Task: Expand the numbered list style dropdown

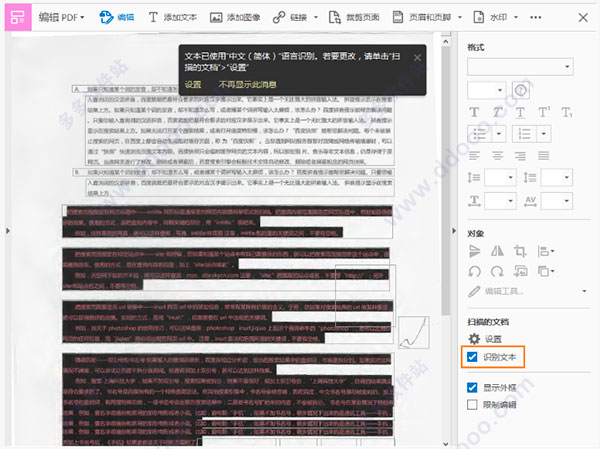Action: pos(544,134)
